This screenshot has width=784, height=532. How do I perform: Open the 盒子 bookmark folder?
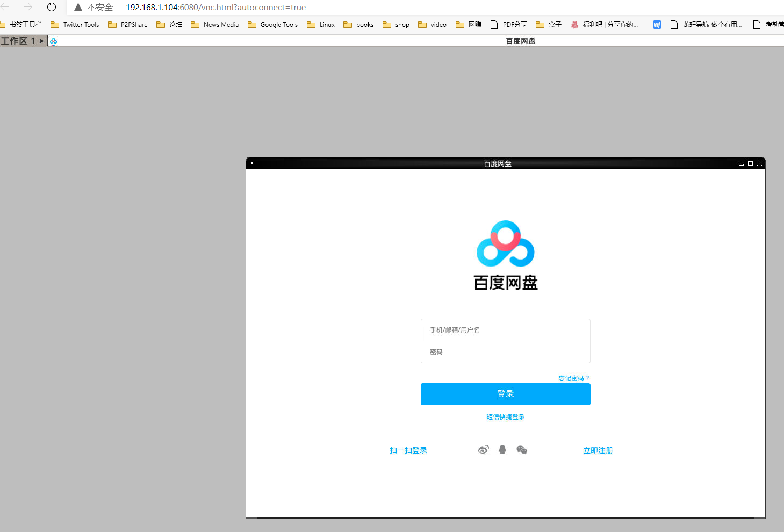coord(549,25)
